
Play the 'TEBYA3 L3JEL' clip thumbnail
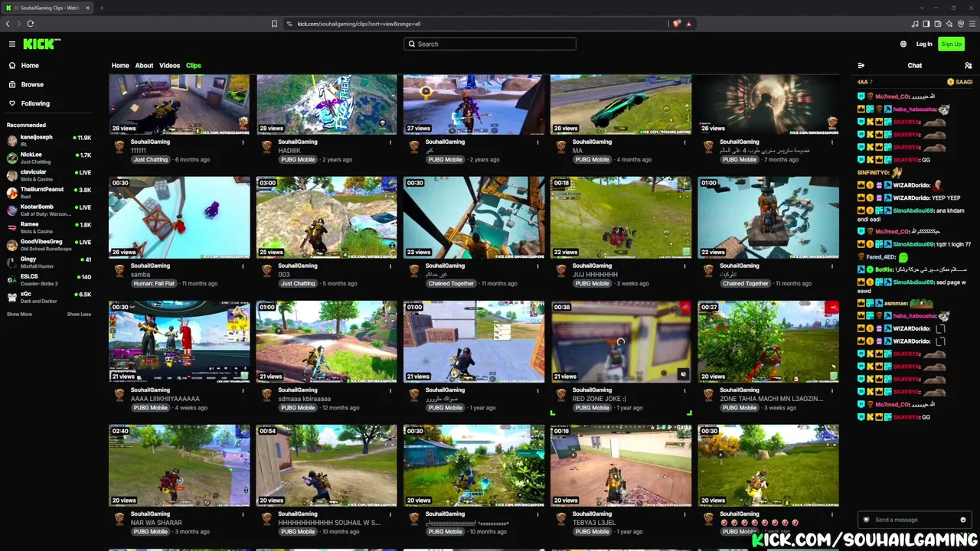621,466
